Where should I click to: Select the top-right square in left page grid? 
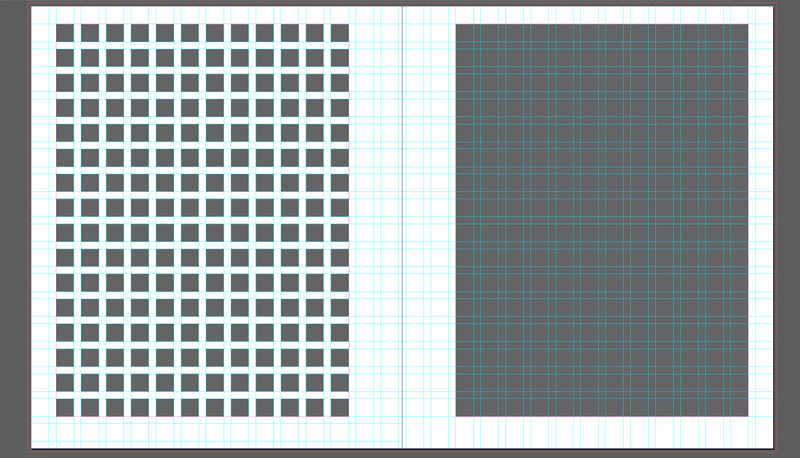(340, 33)
